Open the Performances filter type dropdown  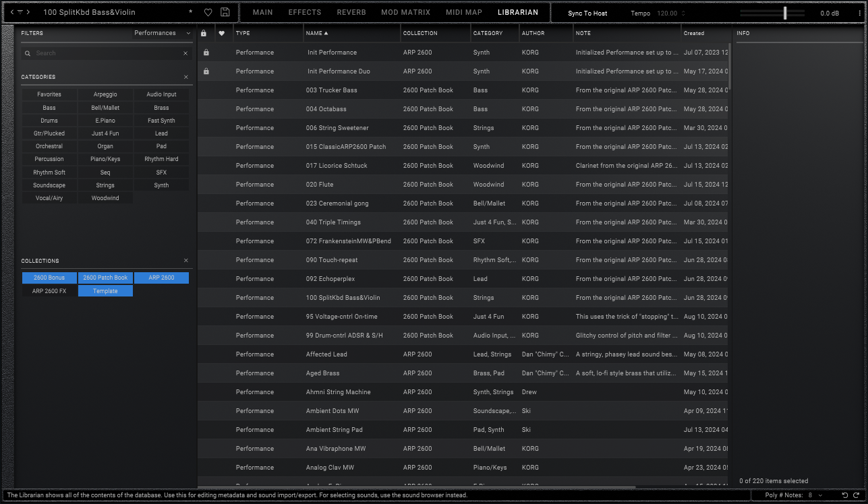162,33
